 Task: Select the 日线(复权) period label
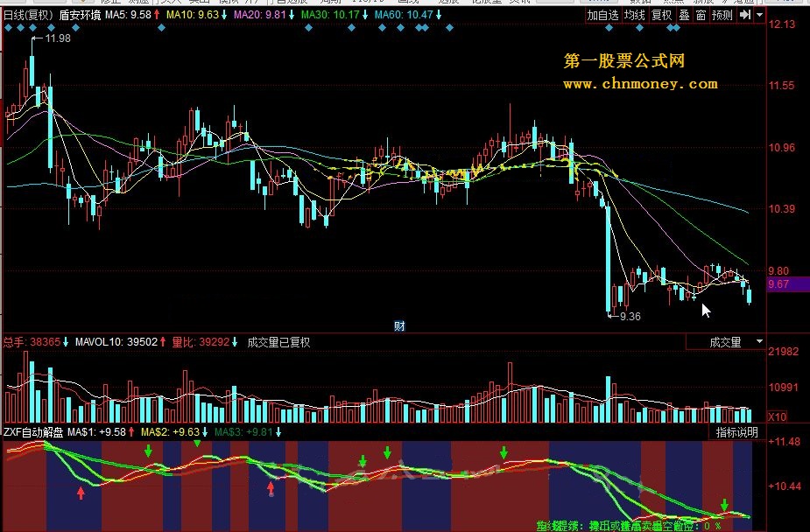click(x=29, y=15)
